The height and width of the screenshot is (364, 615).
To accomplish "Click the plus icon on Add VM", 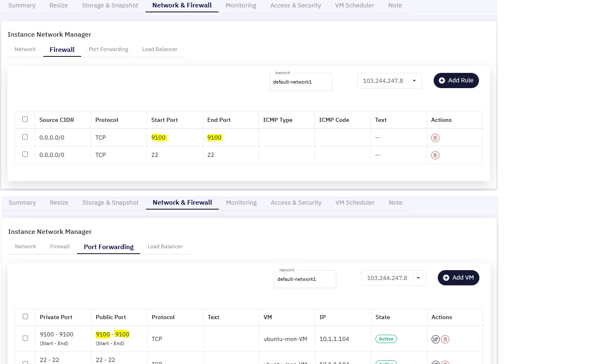I will click(x=446, y=278).
